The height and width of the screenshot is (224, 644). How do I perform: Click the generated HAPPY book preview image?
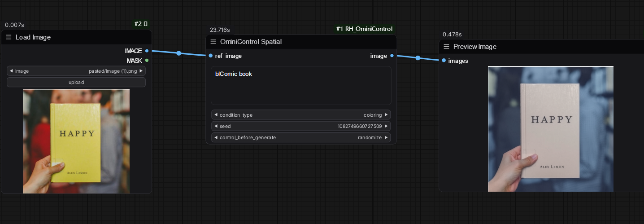[x=550, y=129]
